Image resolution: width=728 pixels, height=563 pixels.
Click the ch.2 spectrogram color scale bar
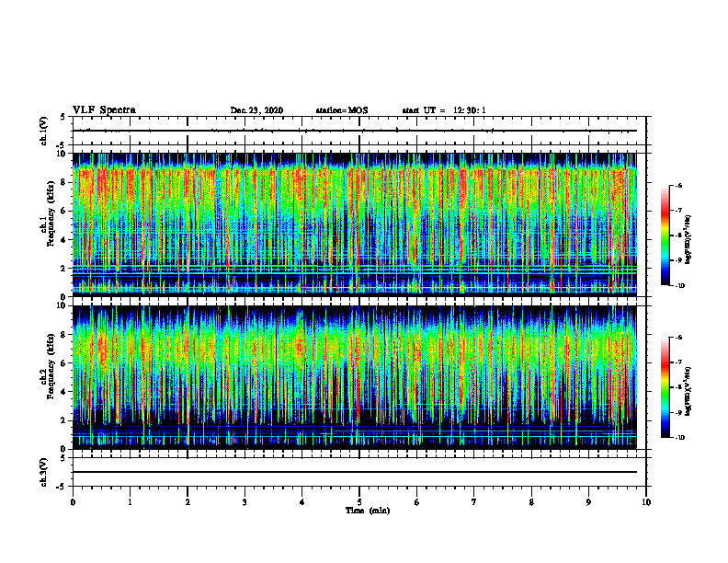point(665,387)
